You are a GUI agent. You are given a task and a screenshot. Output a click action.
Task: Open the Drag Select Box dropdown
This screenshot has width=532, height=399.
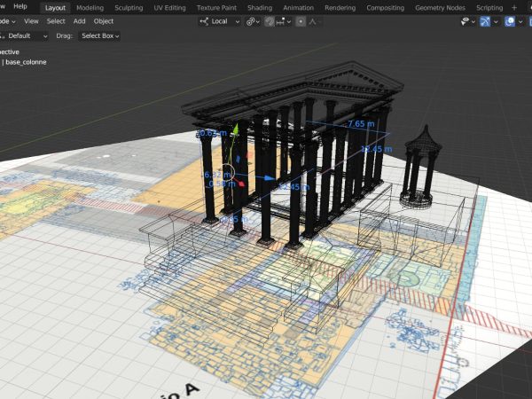99,36
